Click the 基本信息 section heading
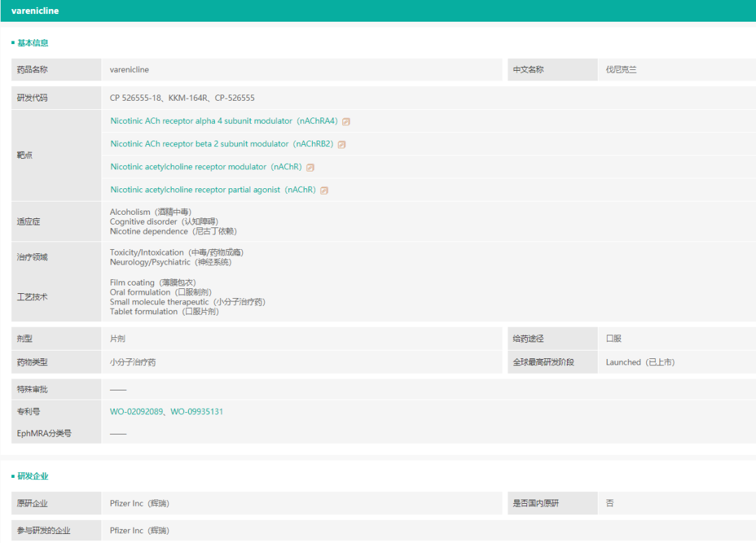756x543 pixels. point(33,43)
